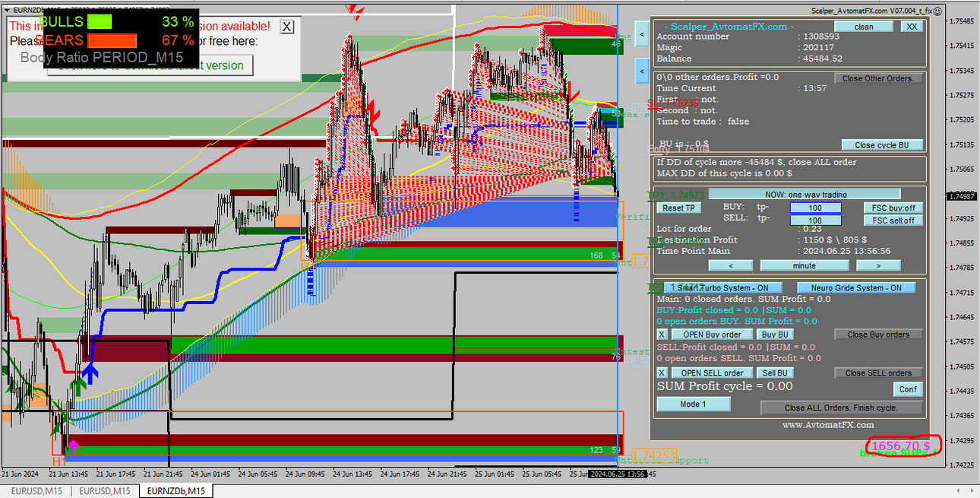Click the green BULLS percentage bar

100,21
